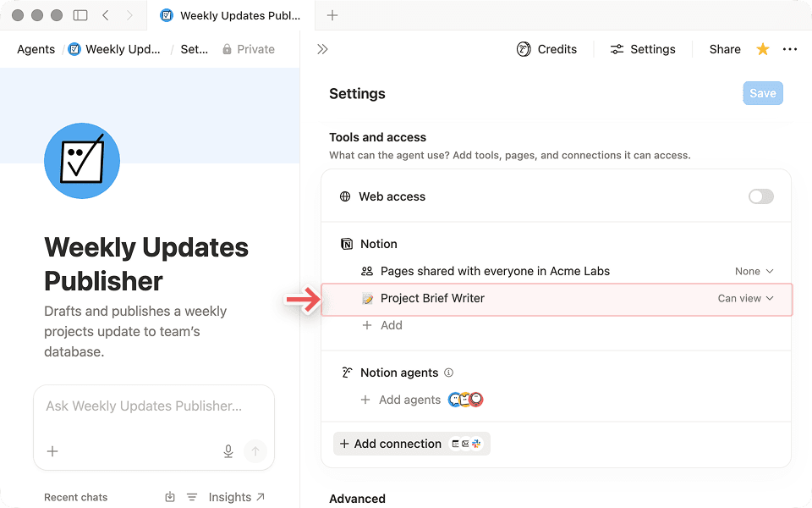Open a new tab with plus icon
812x508 pixels.
[332, 15]
